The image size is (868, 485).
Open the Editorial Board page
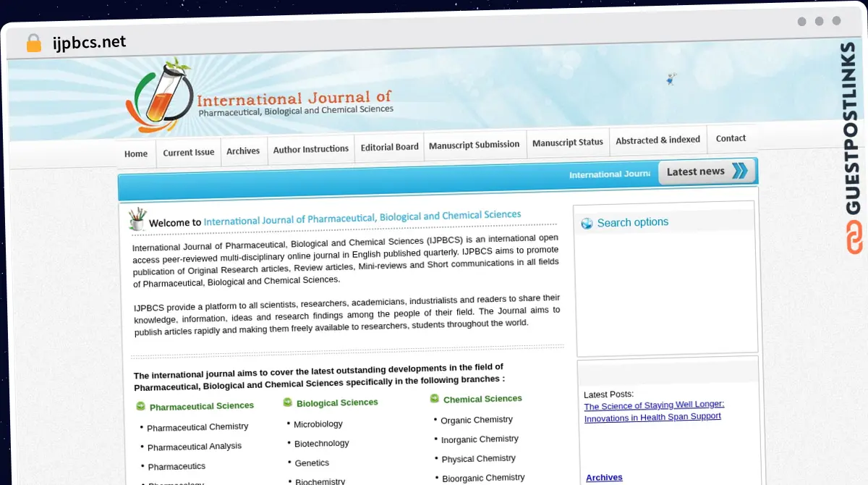tap(388, 146)
